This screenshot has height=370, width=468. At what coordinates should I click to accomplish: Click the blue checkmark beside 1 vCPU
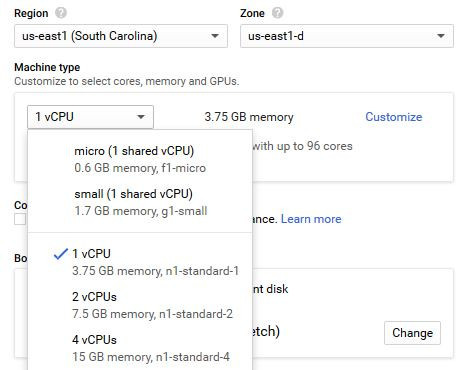(61, 254)
